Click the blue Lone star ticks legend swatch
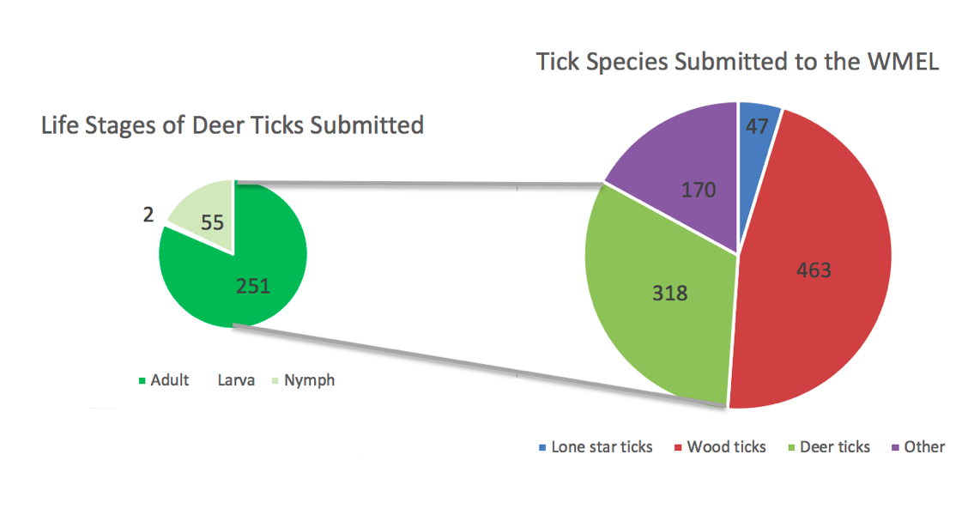 [x=541, y=448]
